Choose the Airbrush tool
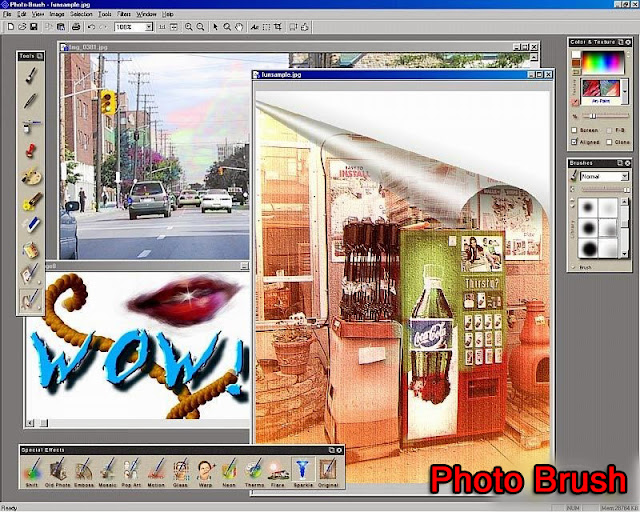This screenshot has width=640, height=512. [31, 126]
